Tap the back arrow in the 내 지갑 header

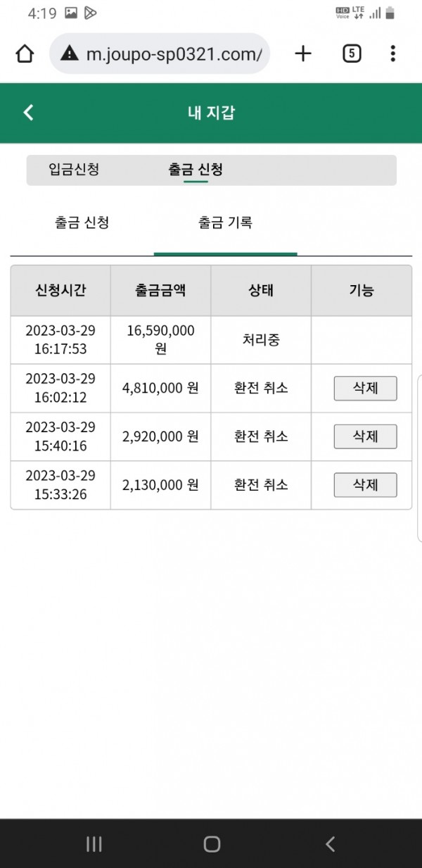pyautogui.click(x=28, y=113)
